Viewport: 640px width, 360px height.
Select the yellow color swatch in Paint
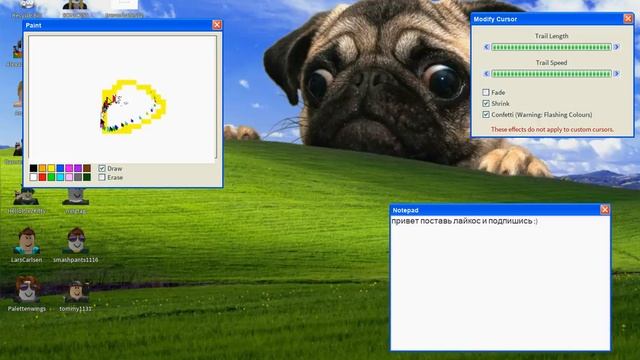click(x=51, y=168)
